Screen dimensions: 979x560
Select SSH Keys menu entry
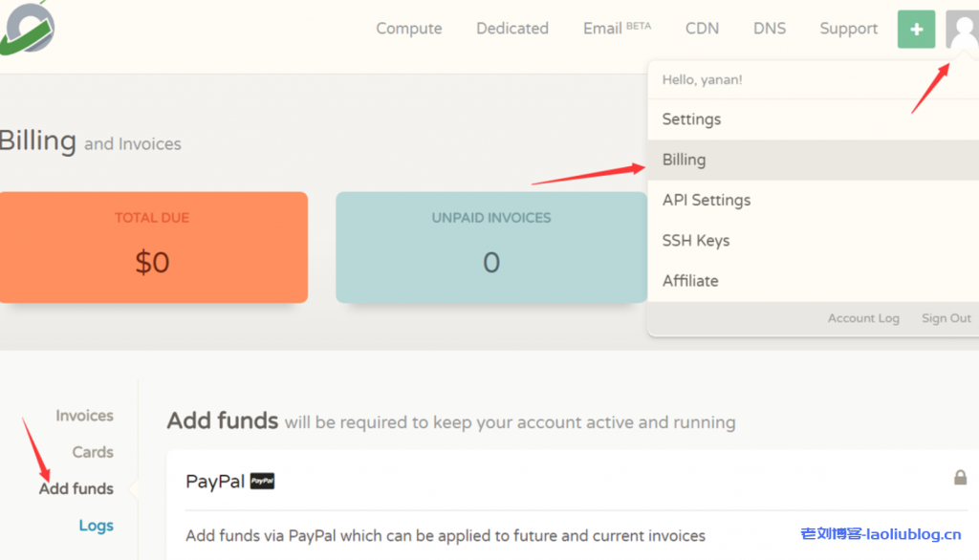pos(695,240)
